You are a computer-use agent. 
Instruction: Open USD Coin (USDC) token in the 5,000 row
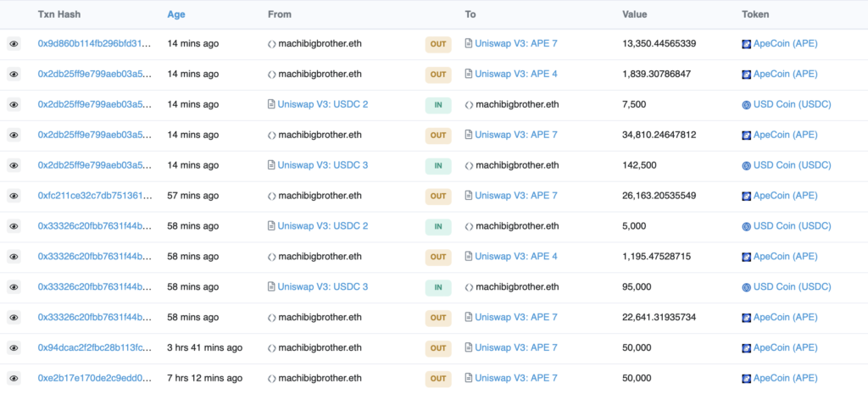pyautogui.click(x=793, y=225)
